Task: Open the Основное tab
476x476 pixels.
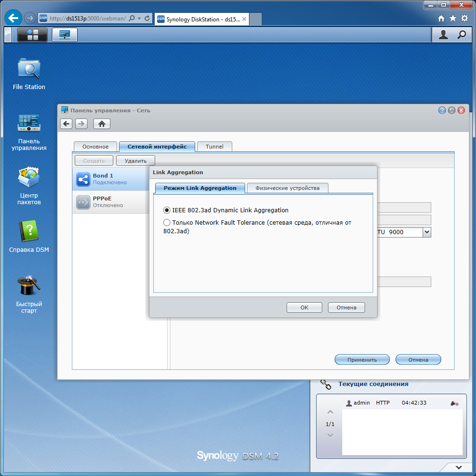Action: (95, 147)
